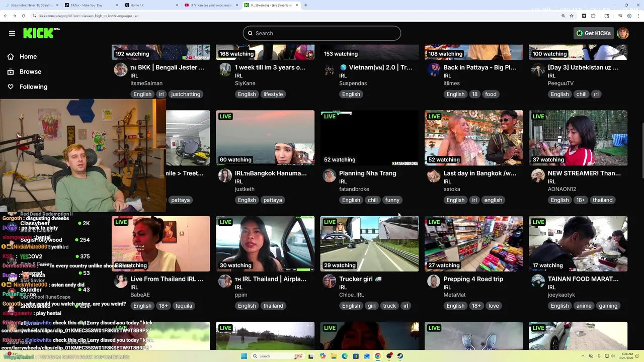Screen dimensions: 644x362
Task: Open BabeAE channel avatar
Action: click(121, 281)
